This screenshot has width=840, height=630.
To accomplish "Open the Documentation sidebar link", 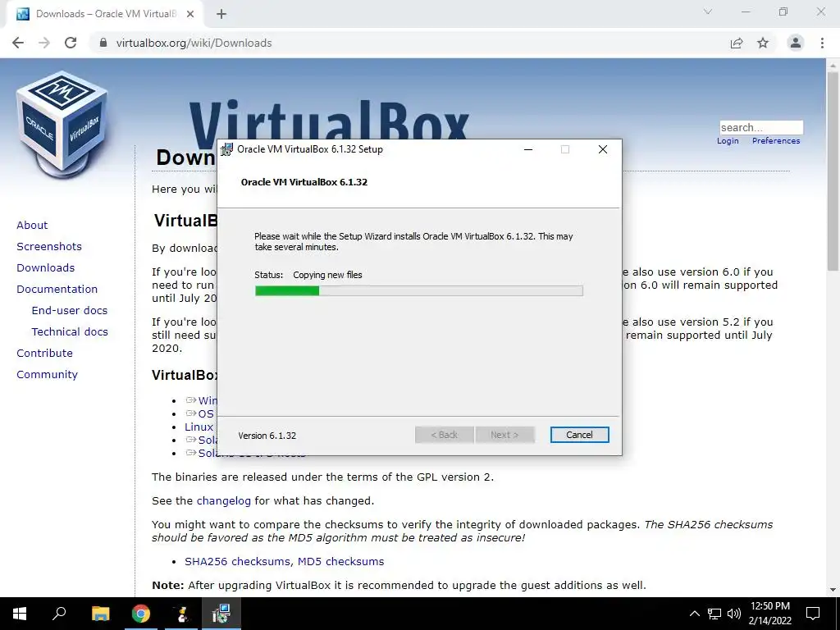I will 57,290.
